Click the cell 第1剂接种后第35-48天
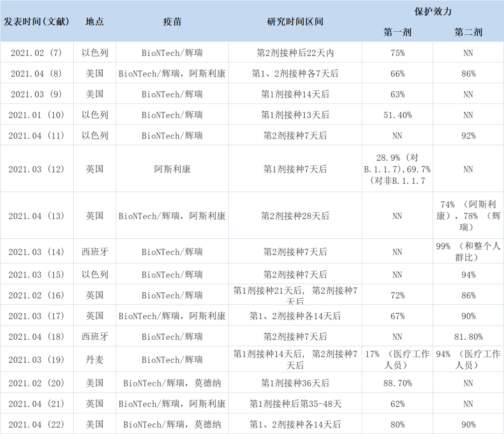Image resolution: width=504 pixels, height=434 pixels. pyautogui.click(x=295, y=404)
